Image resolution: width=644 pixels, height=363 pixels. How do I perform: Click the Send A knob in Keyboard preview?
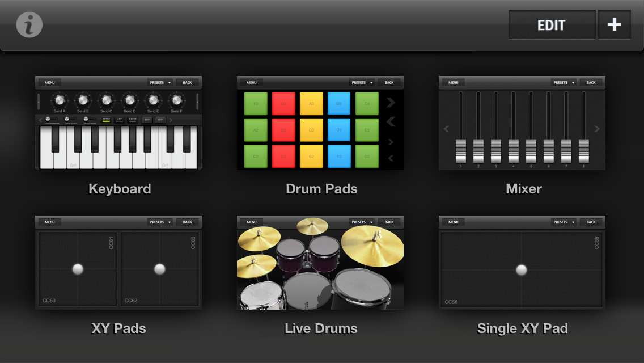pyautogui.click(x=60, y=101)
